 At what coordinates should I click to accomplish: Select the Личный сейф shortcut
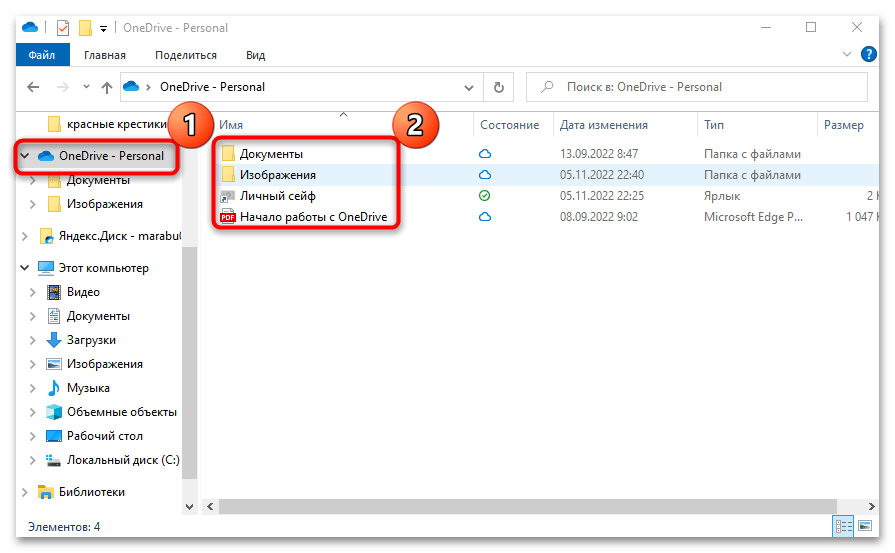277,196
